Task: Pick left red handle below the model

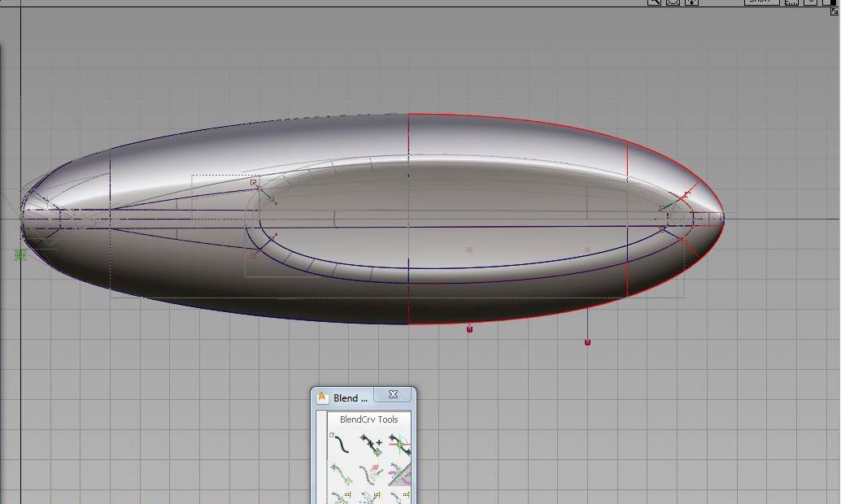Action: pos(469,329)
